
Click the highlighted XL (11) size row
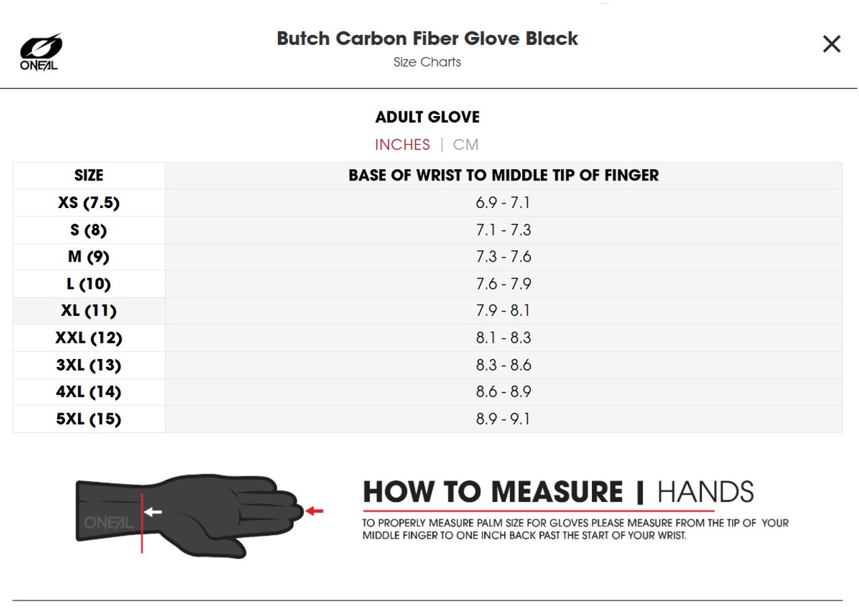pyautogui.click(x=89, y=311)
